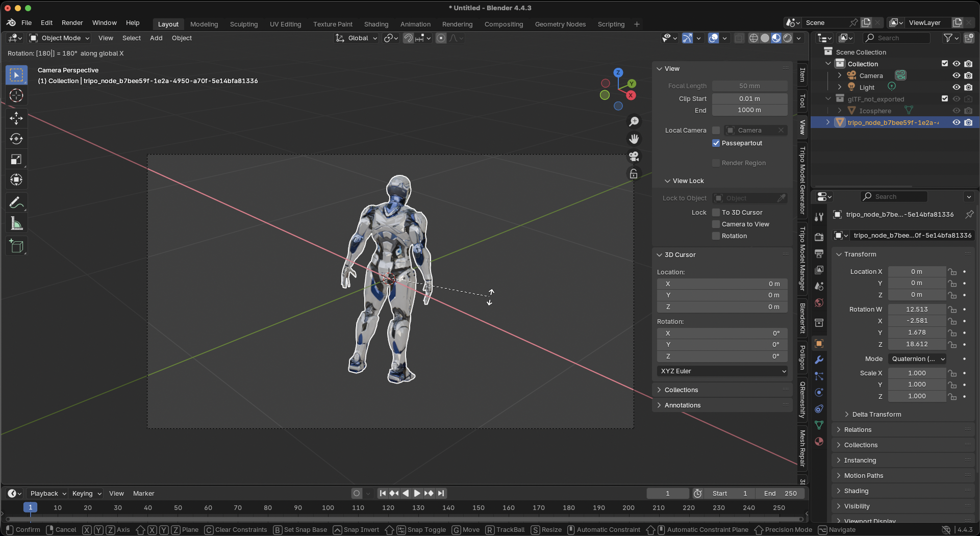Click the toggle camera view icon

[x=634, y=157]
